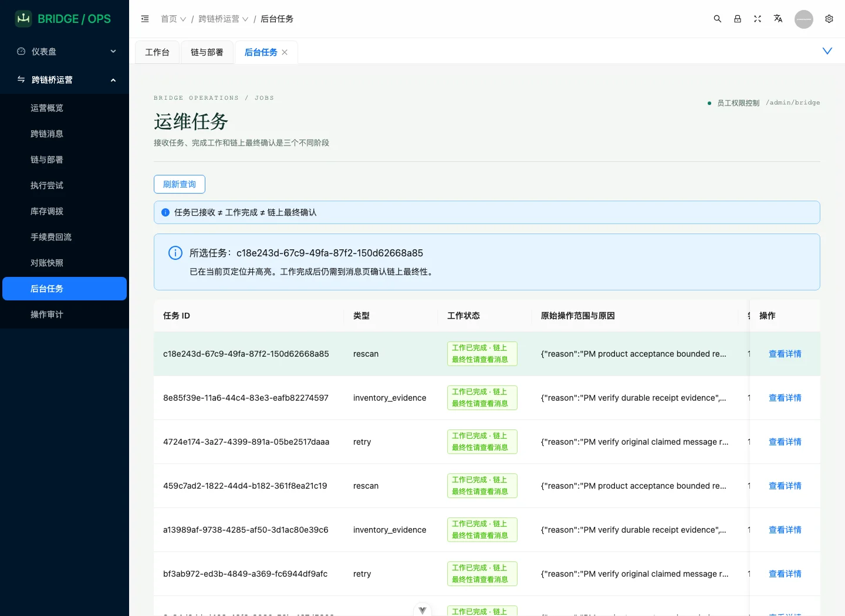The width and height of the screenshot is (845, 616).
Task: Expand the 仪表盘 sidebar menu
Action: point(65,52)
